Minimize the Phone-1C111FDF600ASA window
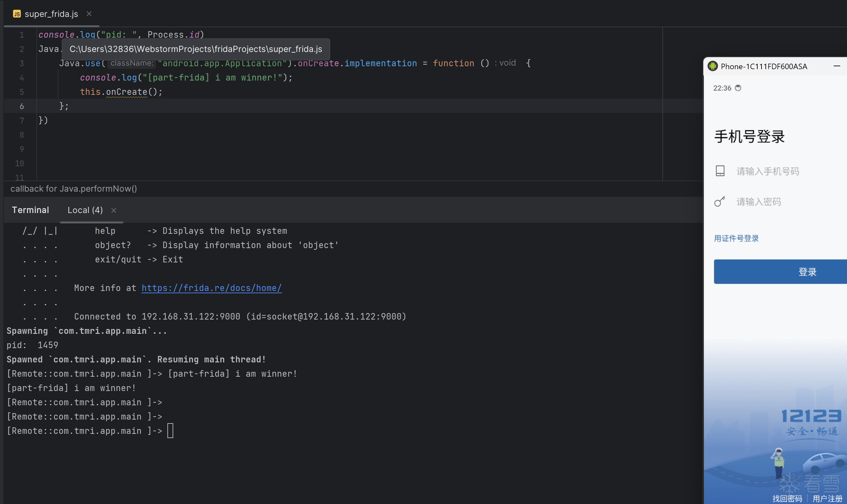The width and height of the screenshot is (847, 504). 837,66
